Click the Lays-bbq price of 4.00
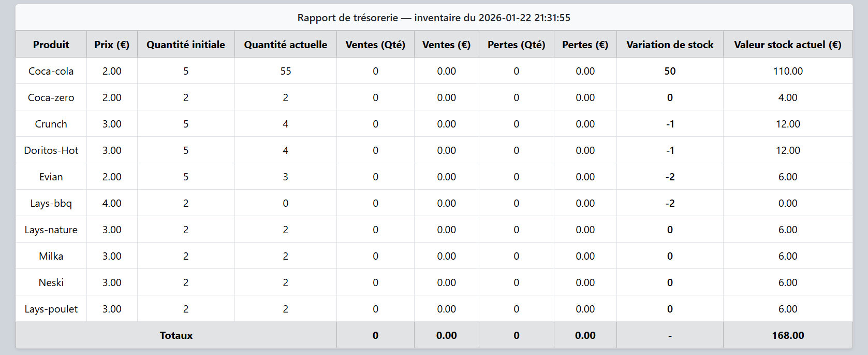Screen dimensions: 868x355 tap(112, 203)
